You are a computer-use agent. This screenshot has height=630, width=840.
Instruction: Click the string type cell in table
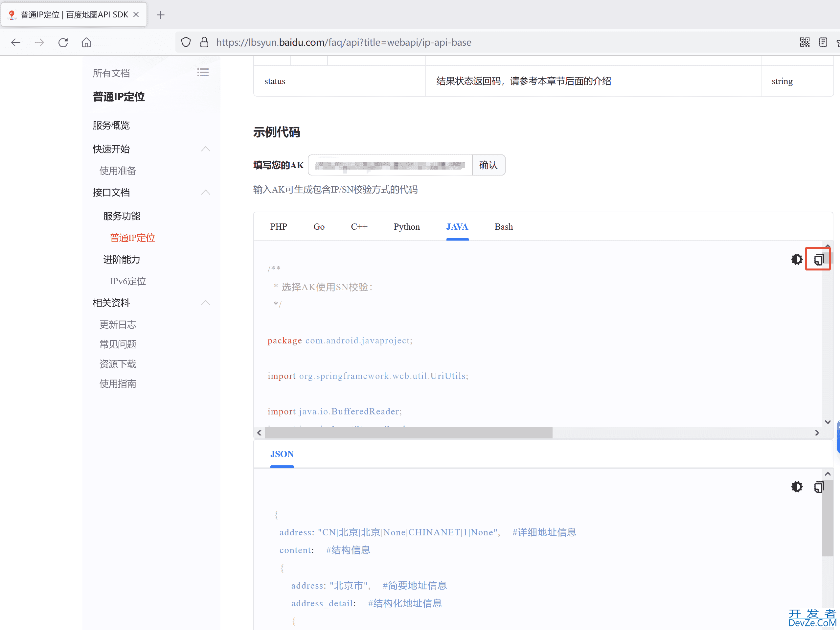click(797, 81)
